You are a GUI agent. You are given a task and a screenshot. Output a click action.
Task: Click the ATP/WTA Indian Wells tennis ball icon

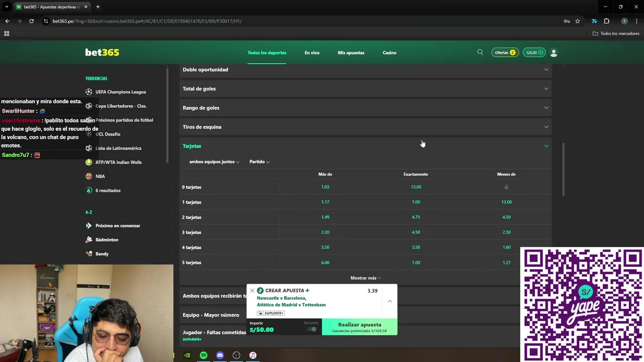(x=89, y=162)
